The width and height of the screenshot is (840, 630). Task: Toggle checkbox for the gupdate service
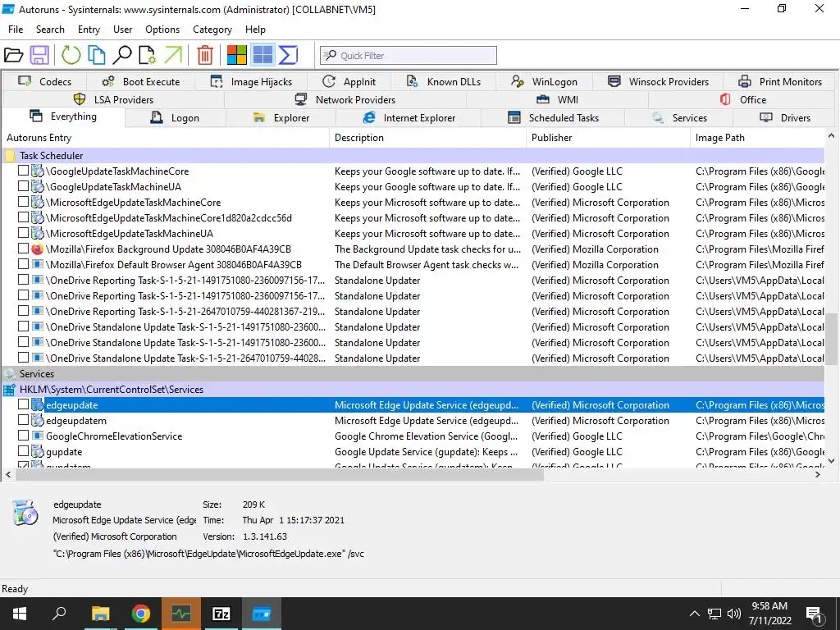click(23, 451)
